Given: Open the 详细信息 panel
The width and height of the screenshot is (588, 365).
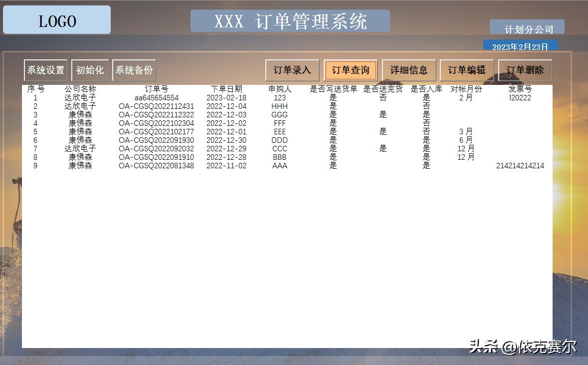Looking at the screenshot, I should 409,70.
